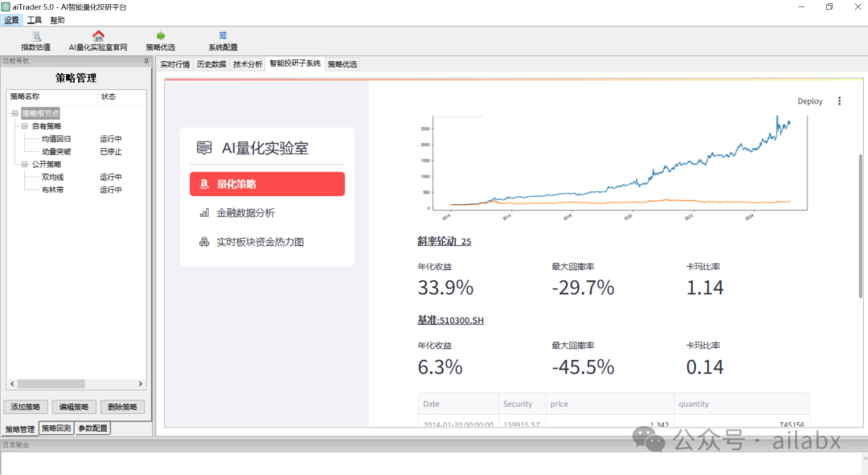Viewport: 868px width, 475px height.
Task: Open 实时板块资金热力图 in the sidebar
Action: click(267, 242)
